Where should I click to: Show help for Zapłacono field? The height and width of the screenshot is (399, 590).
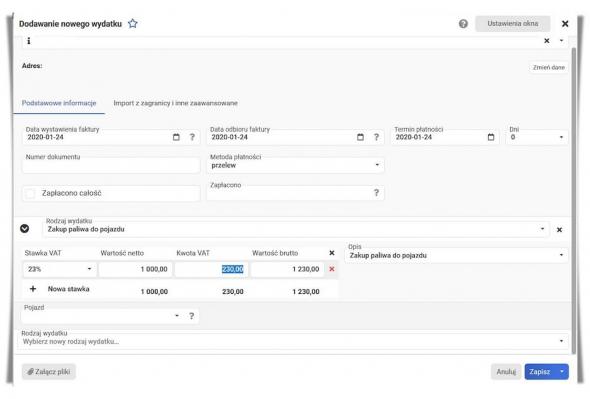coord(376,193)
